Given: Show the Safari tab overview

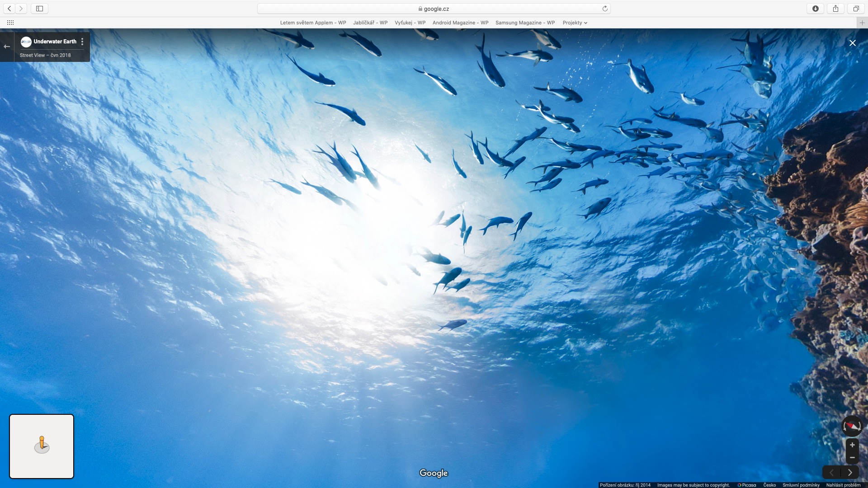Looking at the screenshot, I should click(856, 9).
